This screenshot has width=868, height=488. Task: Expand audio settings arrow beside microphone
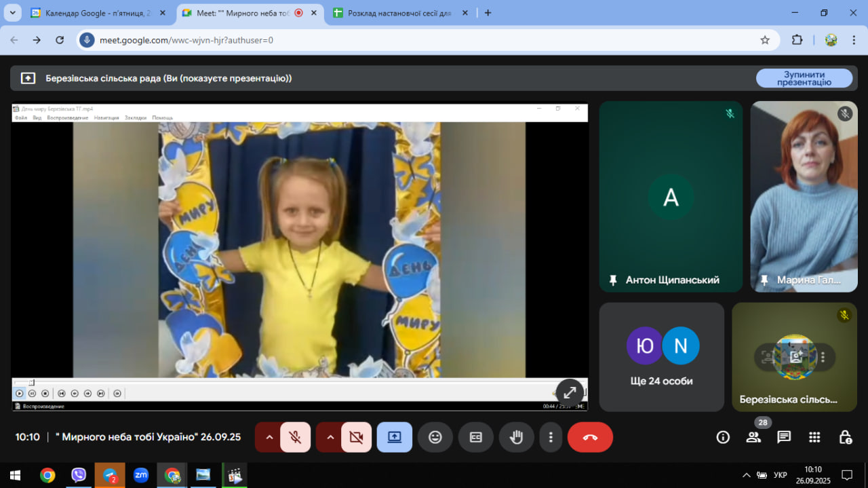(269, 437)
